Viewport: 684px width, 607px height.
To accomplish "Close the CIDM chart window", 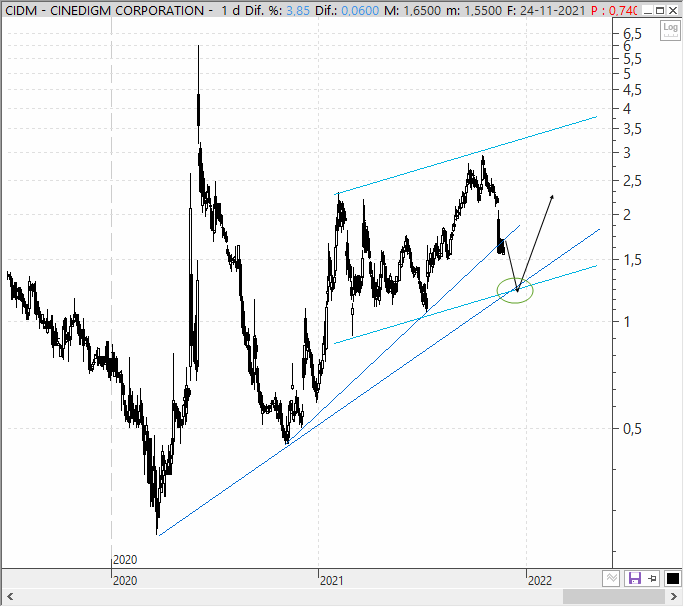I will pos(673,10).
